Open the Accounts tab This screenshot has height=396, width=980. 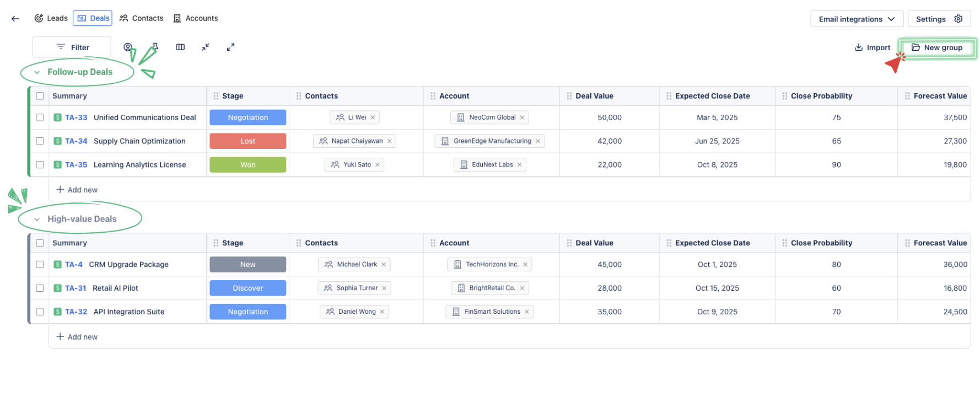pyautogui.click(x=196, y=18)
